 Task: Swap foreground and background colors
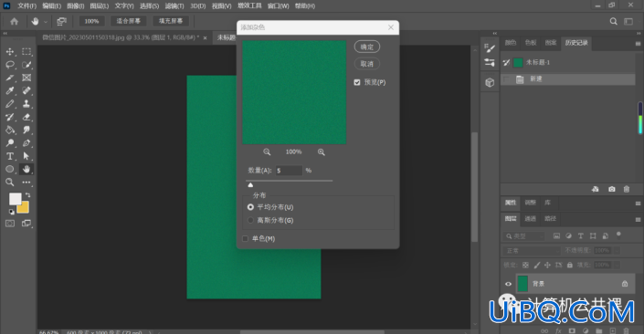tap(28, 195)
